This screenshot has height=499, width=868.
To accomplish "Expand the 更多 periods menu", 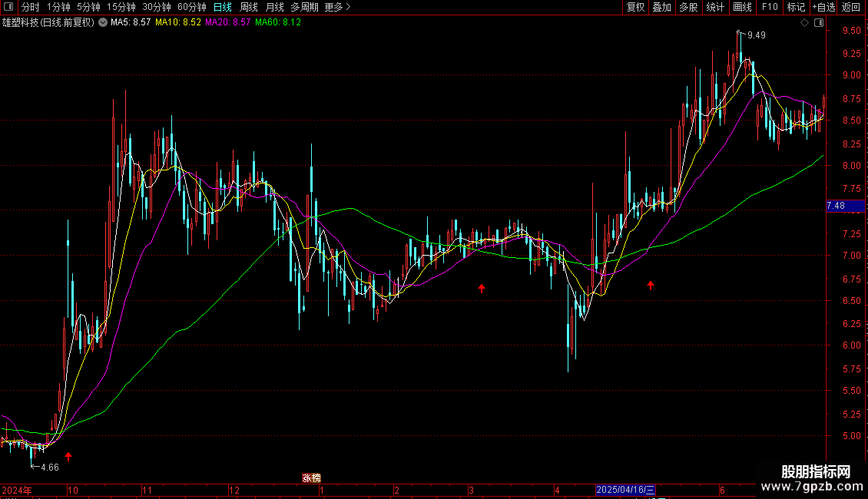I will click(x=337, y=7).
